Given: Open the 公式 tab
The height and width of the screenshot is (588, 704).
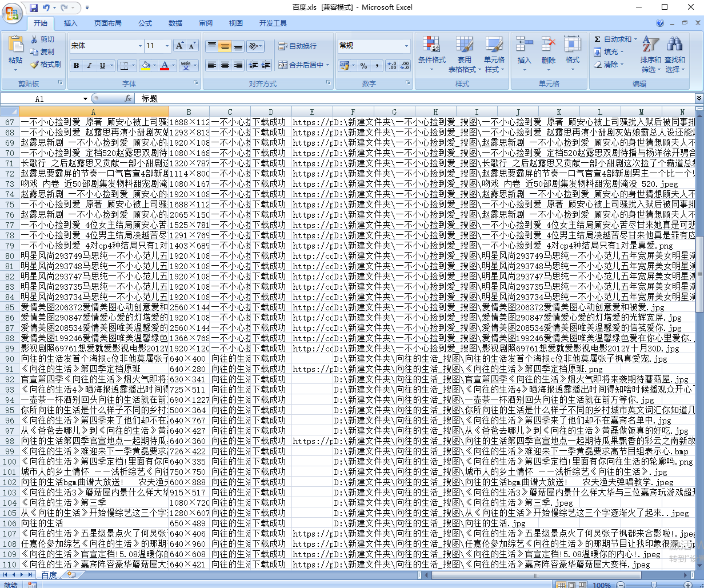Looking at the screenshot, I should [x=145, y=23].
